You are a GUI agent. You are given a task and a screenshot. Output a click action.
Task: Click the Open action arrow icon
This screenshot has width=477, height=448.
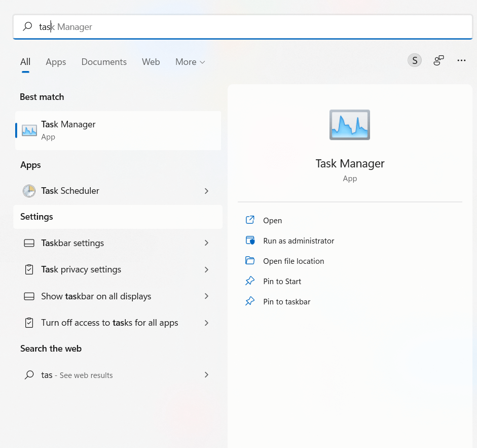click(x=250, y=220)
